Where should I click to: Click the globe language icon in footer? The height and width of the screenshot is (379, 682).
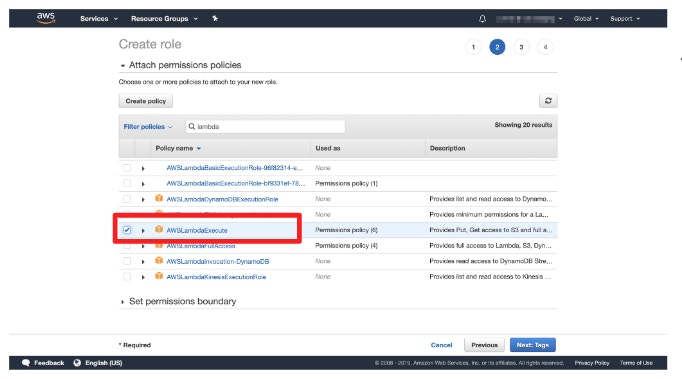[x=77, y=363]
